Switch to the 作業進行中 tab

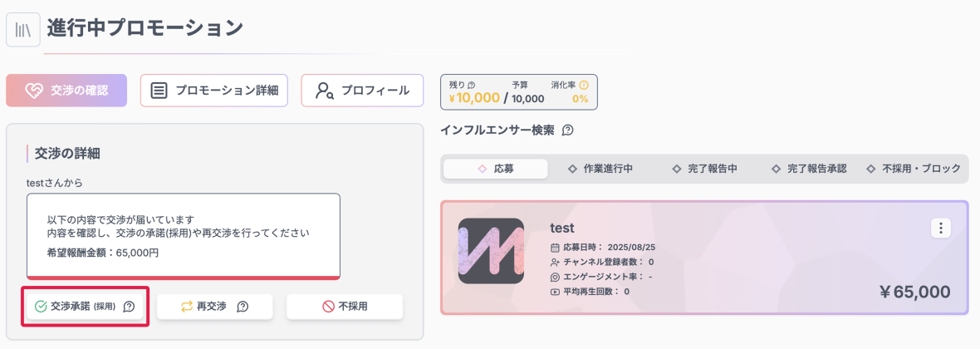600,169
